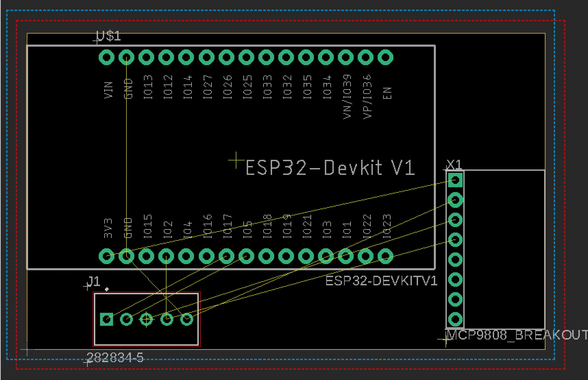The image size is (588, 380).
Task: Click the IO27 pad
Action: click(x=206, y=57)
